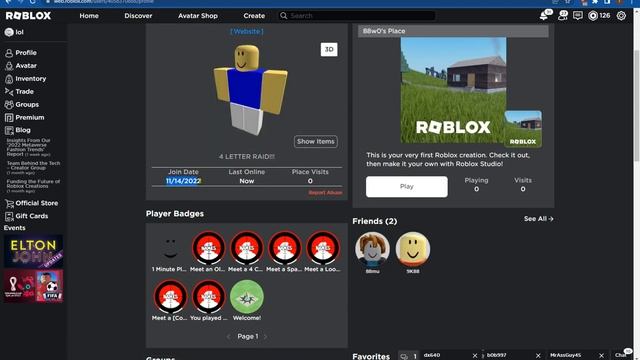Viewport: 640px width, 360px height.
Task: Open the first friend's avatar in Friends
Action: pyautogui.click(x=372, y=249)
